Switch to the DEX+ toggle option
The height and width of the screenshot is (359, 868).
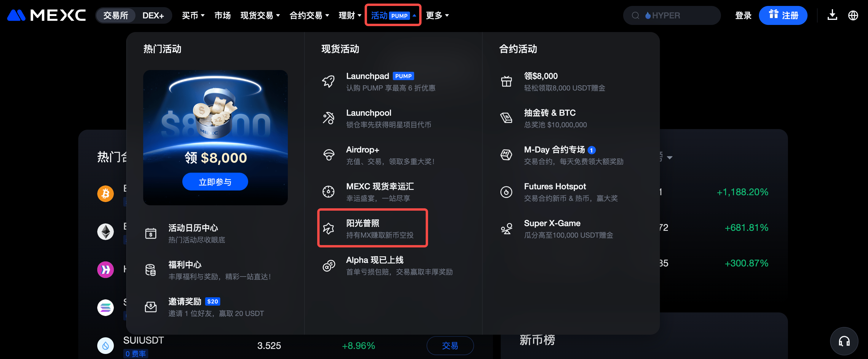tap(153, 15)
